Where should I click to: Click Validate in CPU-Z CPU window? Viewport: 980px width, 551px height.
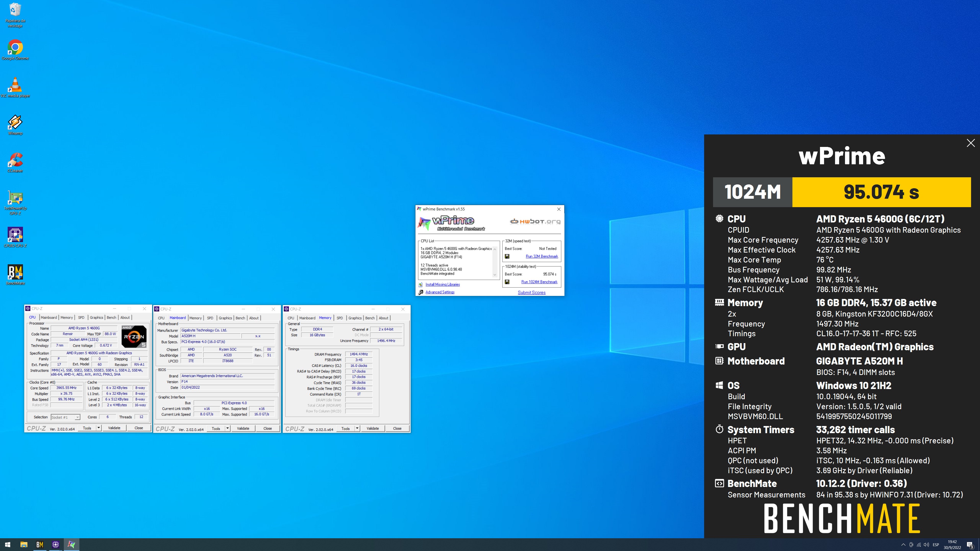coord(114,428)
